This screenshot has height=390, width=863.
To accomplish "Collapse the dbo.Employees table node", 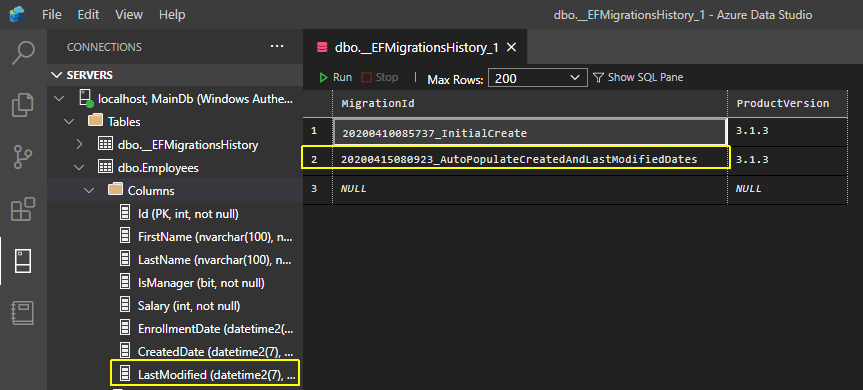I will (x=79, y=167).
